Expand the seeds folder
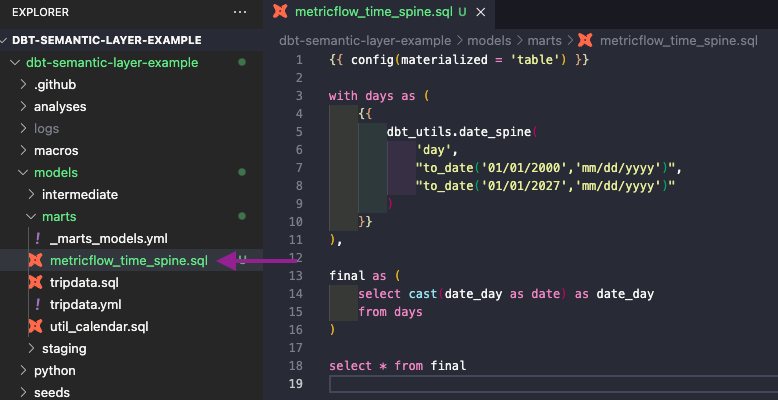 23,392
